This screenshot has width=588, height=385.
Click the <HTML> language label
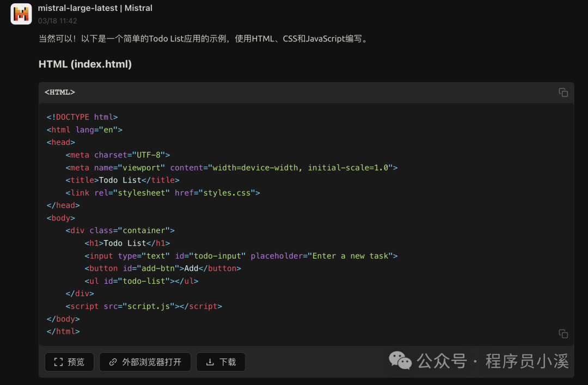tap(60, 93)
